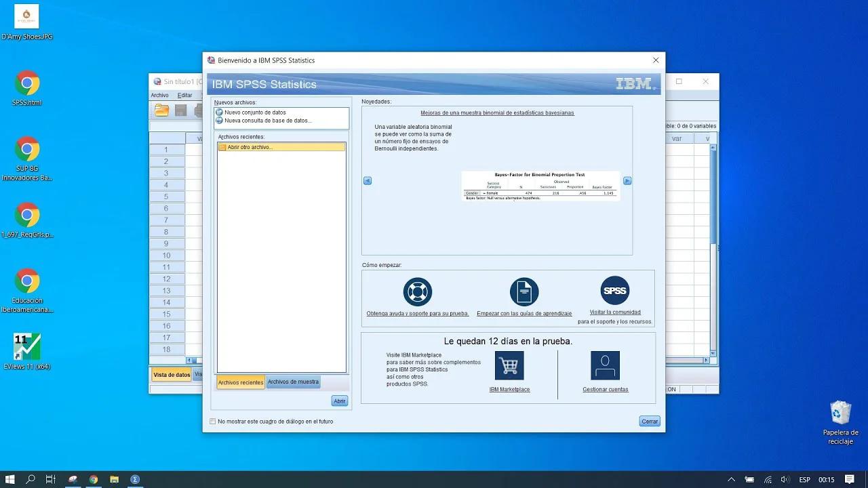Click the IBM Marketplace shopping cart icon

(x=509, y=365)
